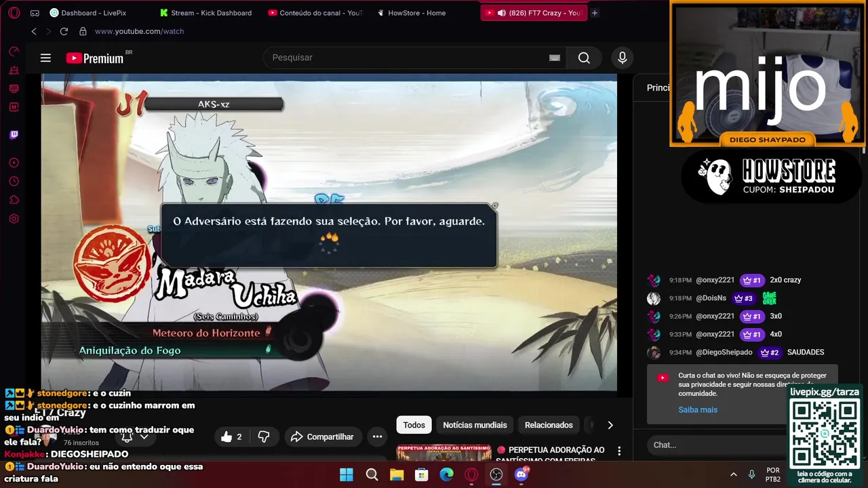Screen dimensions: 868x488
Task: Dislike the video thumbs down
Action: [264, 437]
